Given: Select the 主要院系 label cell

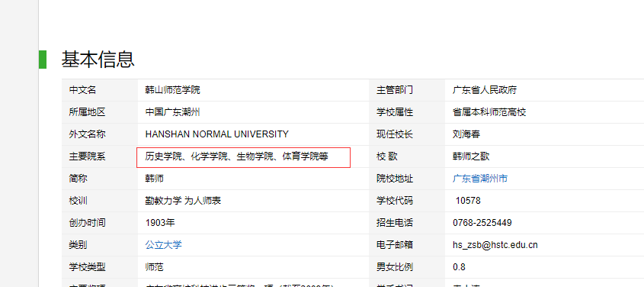Looking at the screenshot, I should pyautogui.click(x=100, y=156).
